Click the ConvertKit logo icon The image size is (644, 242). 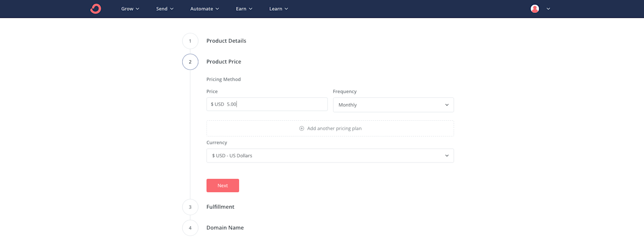96,9
